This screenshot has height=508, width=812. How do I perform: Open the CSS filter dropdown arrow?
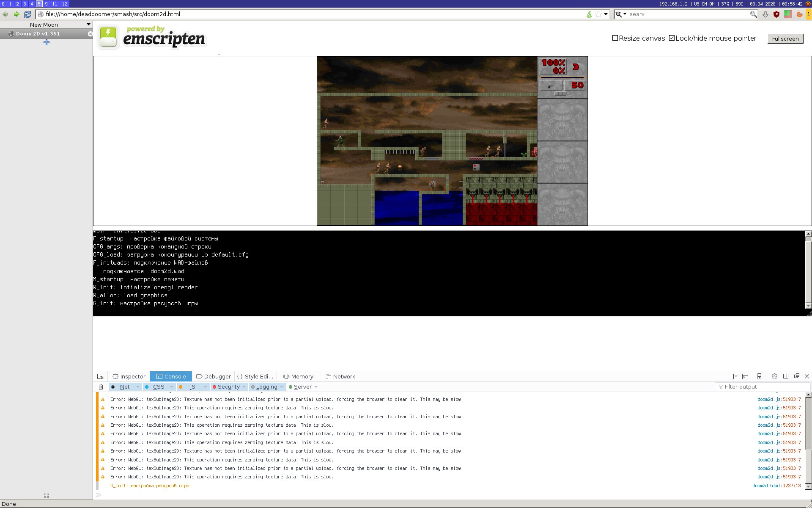(172, 387)
